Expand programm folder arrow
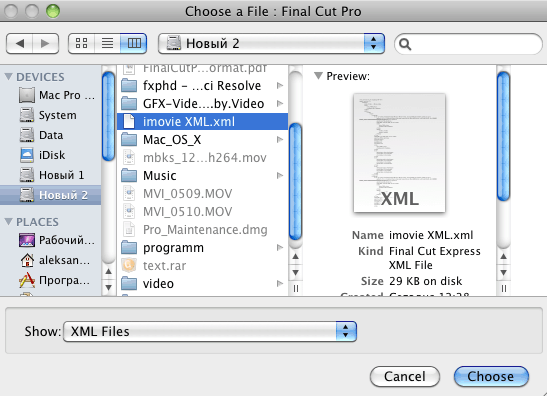Image resolution: width=547 pixels, height=396 pixels. pyautogui.click(x=280, y=248)
